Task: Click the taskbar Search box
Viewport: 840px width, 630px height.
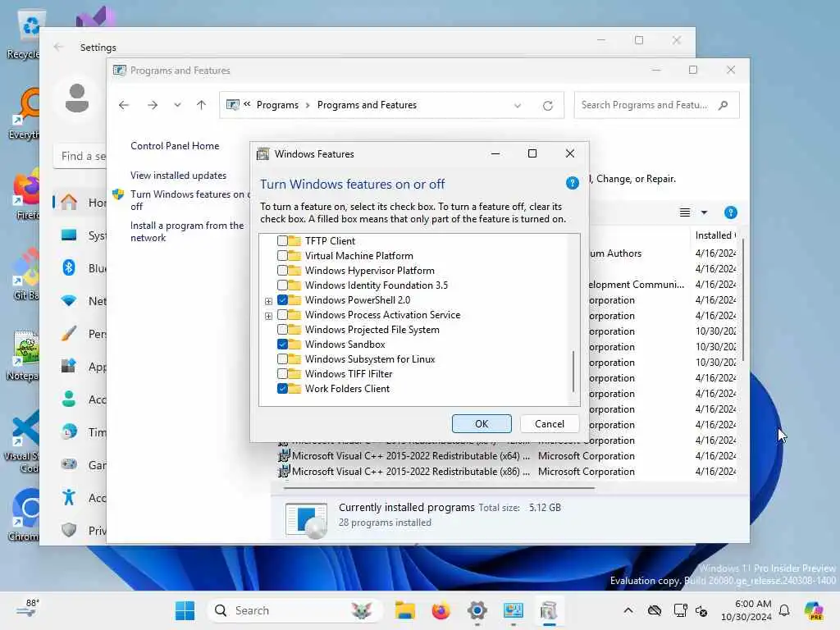Action: pyautogui.click(x=294, y=610)
